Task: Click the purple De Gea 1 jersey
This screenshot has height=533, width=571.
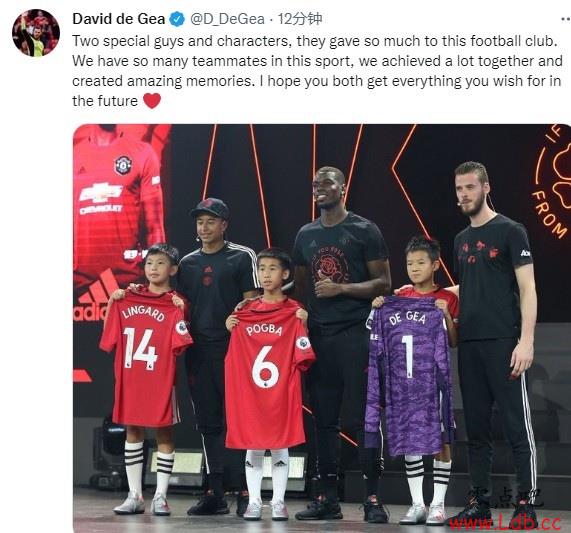Action: [409, 375]
